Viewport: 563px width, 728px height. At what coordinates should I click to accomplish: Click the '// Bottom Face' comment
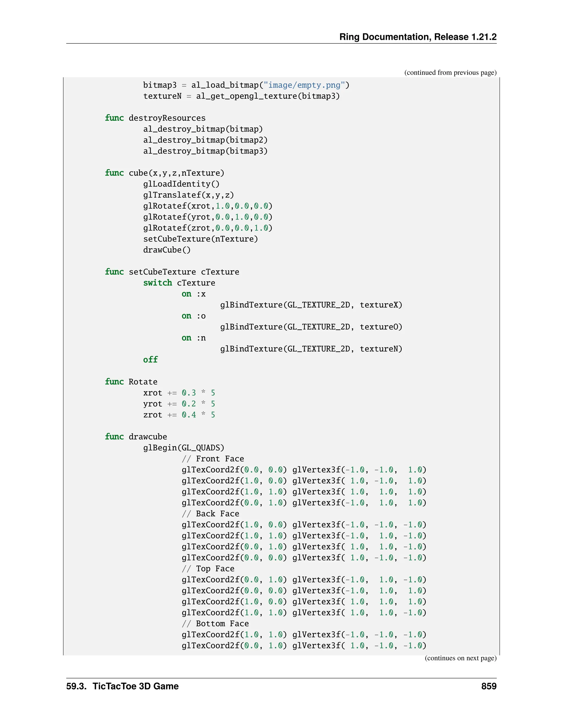coord(216,624)
